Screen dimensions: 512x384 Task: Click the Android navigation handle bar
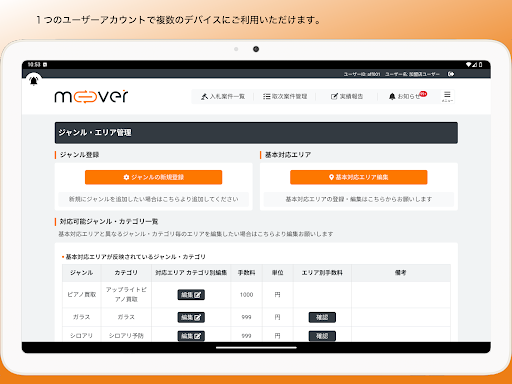[x=256, y=348]
